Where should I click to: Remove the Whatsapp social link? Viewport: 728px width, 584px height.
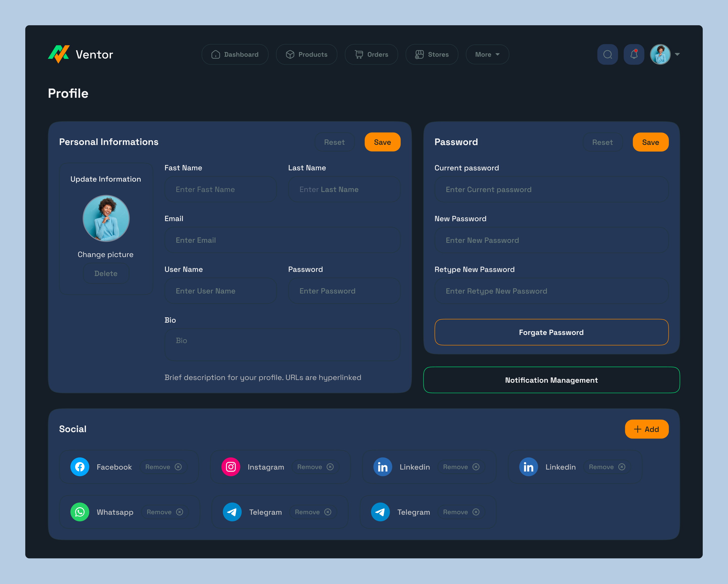click(x=165, y=512)
